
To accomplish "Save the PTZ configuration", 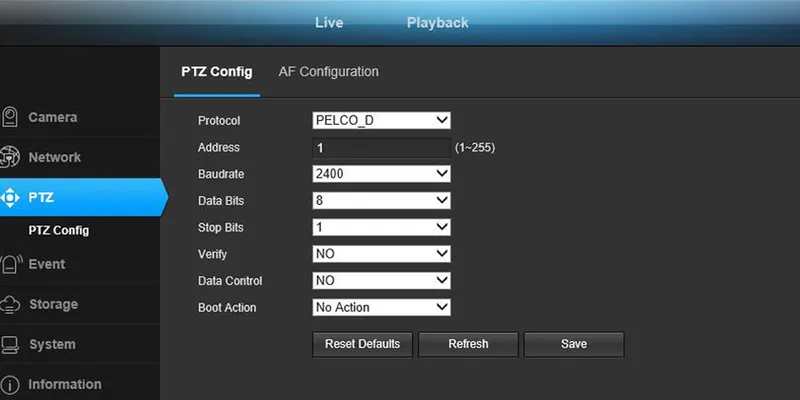I will click(573, 344).
